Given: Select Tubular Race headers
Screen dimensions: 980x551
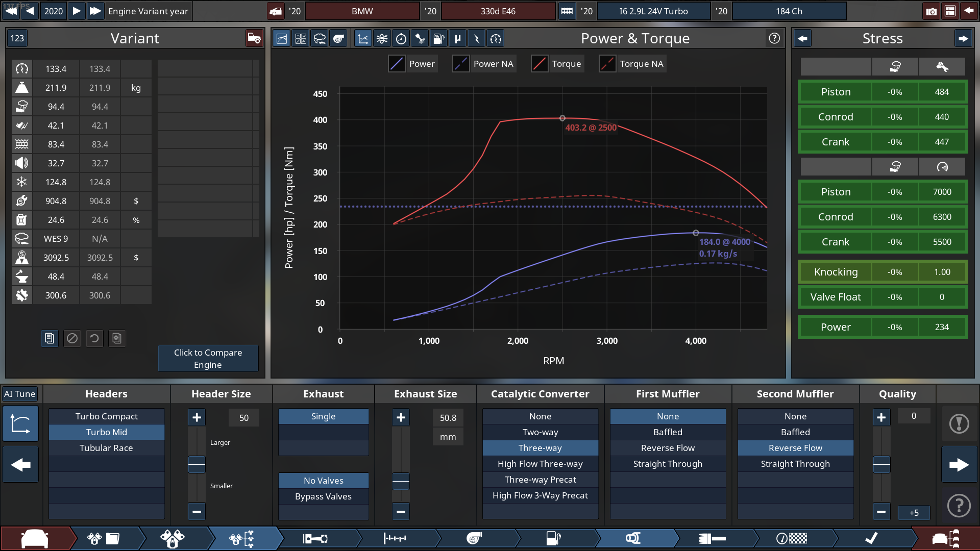Looking at the screenshot, I should coord(107,448).
